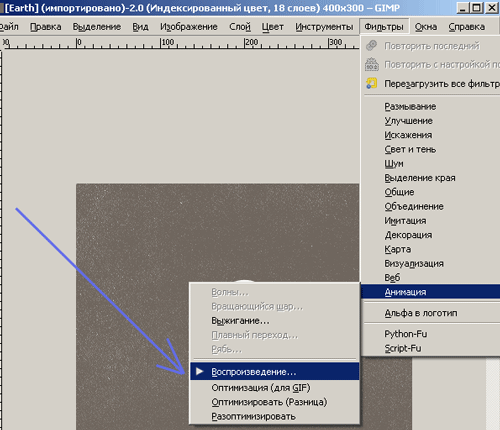Expand the Python-Fu submenu
This screenshot has height=430, width=500.
(x=431, y=334)
